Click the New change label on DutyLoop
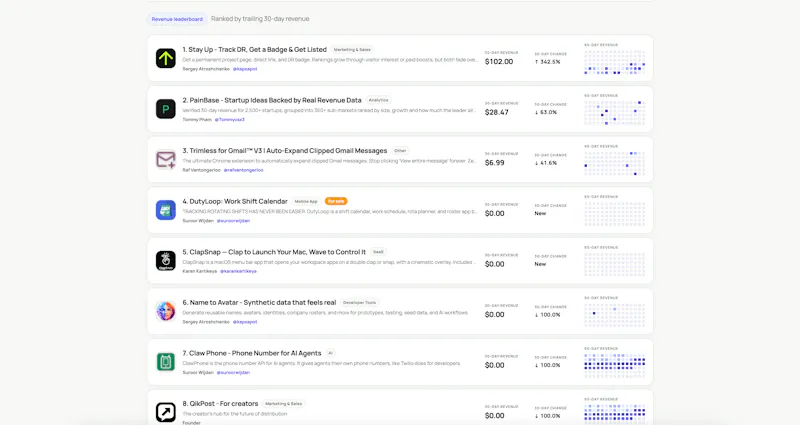Image resolution: width=800 pixels, height=425 pixels. pos(540,213)
